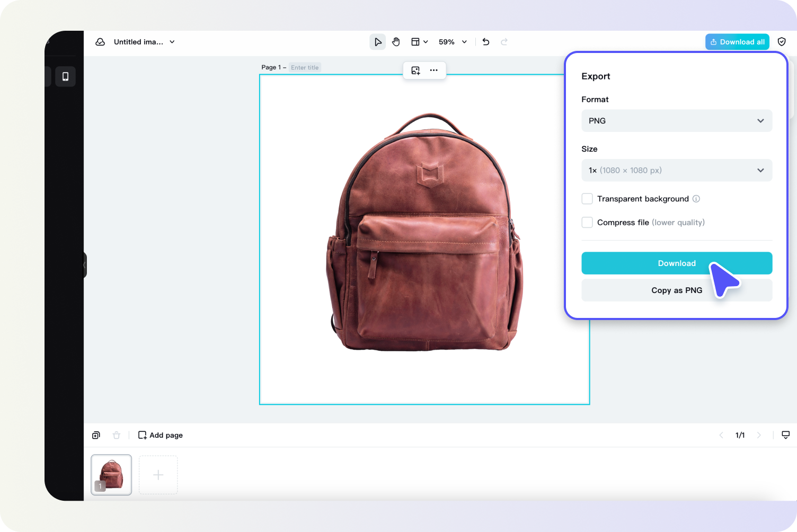This screenshot has height=532, width=797.
Task: Open the export Format PNG dropdown
Action: coord(677,120)
